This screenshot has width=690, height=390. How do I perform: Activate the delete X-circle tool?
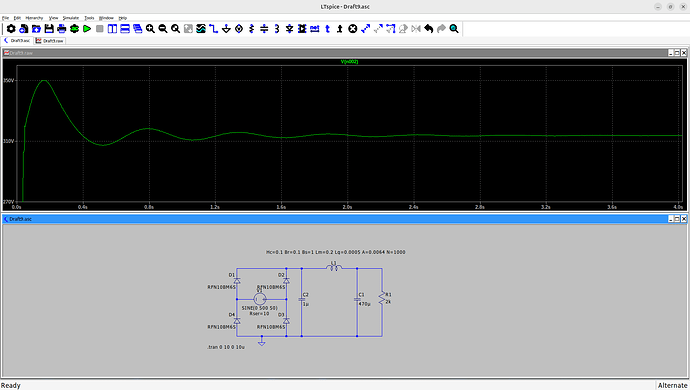(352, 29)
